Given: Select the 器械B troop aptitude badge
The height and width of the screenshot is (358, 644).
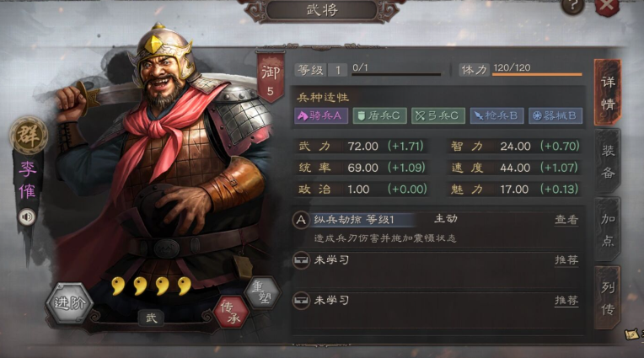Looking at the screenshot, I should [555, 115].
